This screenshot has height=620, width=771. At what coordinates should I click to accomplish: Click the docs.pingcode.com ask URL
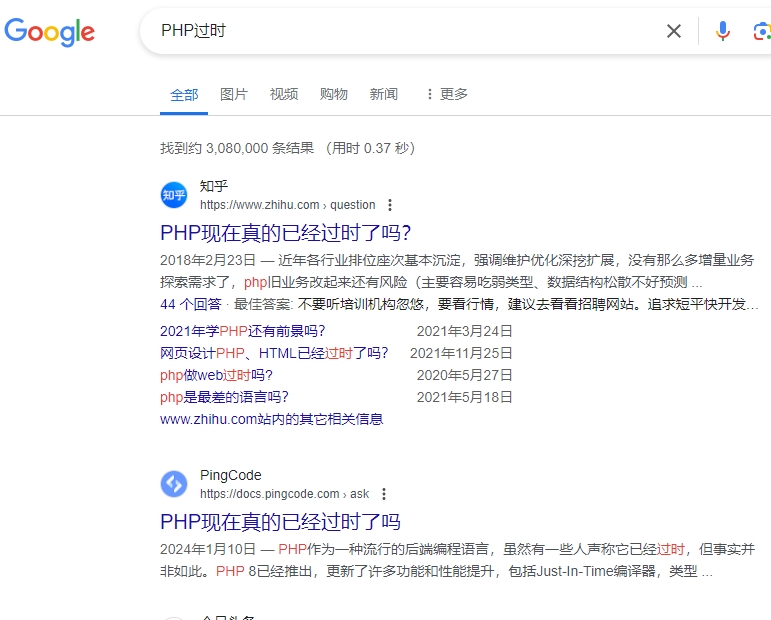[284, 494]
